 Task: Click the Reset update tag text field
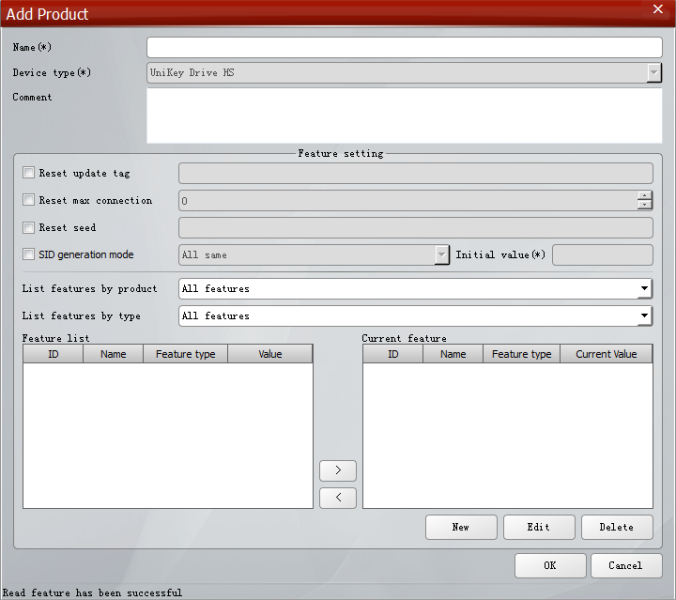coord(416,173)
